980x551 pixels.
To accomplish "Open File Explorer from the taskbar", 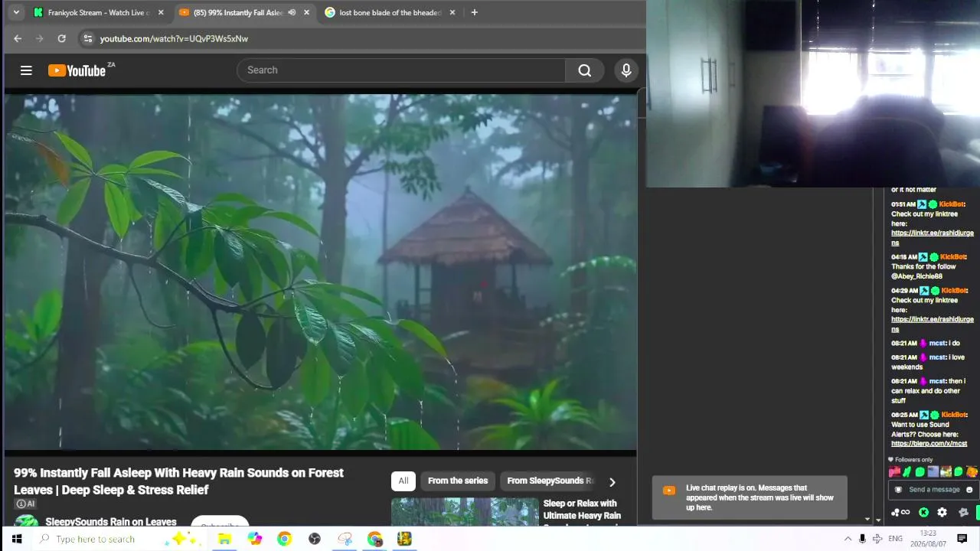I will pyautogui.click(x=224, y=539).
